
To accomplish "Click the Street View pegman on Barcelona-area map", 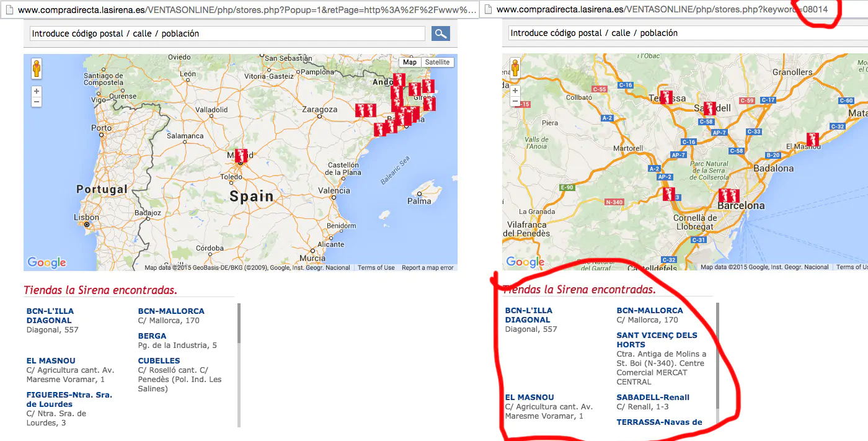I will (515, 68).
